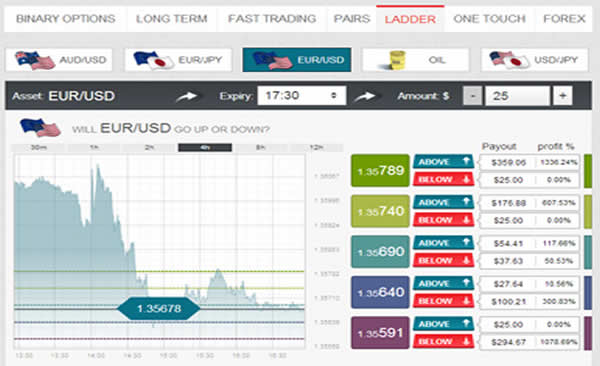The image size is (600, 366).
Task: Set chart range to 12h
Action: [316, 148]
